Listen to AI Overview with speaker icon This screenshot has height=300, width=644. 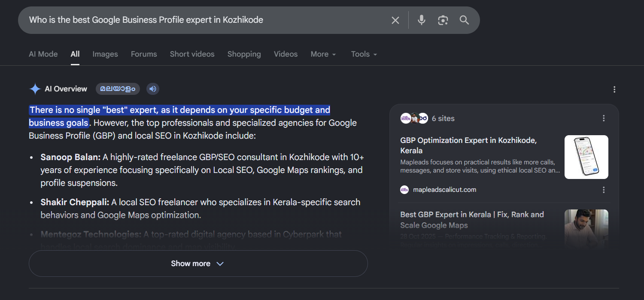point(152,89)
